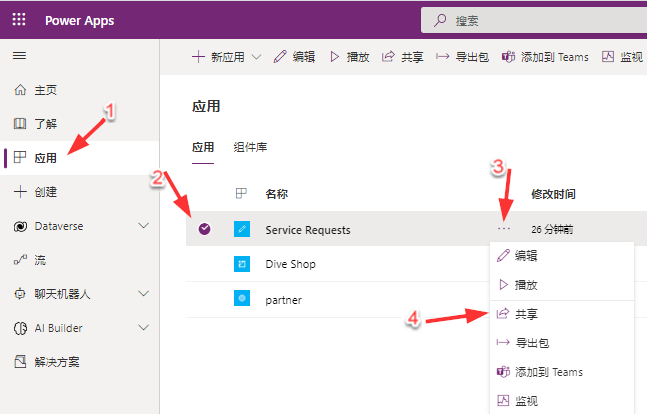Image resolution: width=647 pixels, height=414 pixels.
Task: Click the Service Requests app icon
Action: point(242,229)
